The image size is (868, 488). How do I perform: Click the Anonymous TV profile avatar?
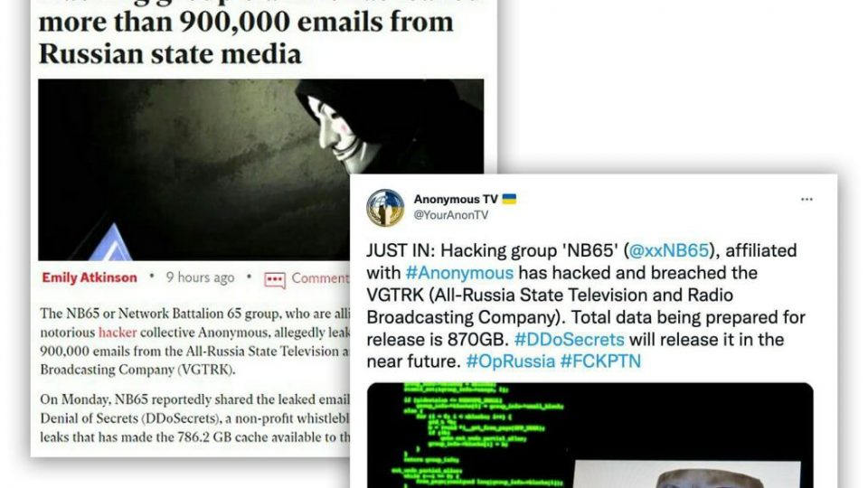(x=385, y=208)
